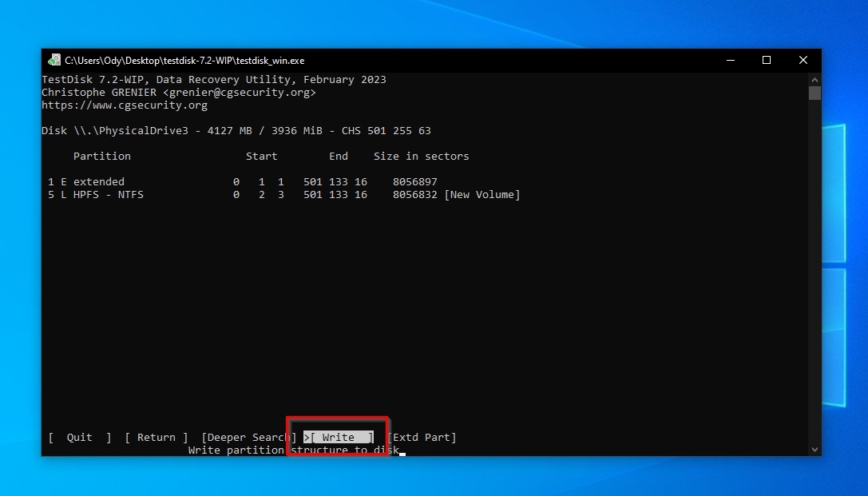This screenshot has width=868, height=496.
Task: Click the cgsecurity.org URL text
Action: pos(125,105)
